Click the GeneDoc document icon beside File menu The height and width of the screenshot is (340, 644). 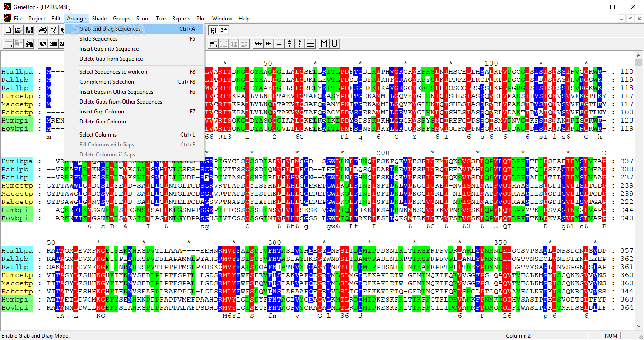7,18
